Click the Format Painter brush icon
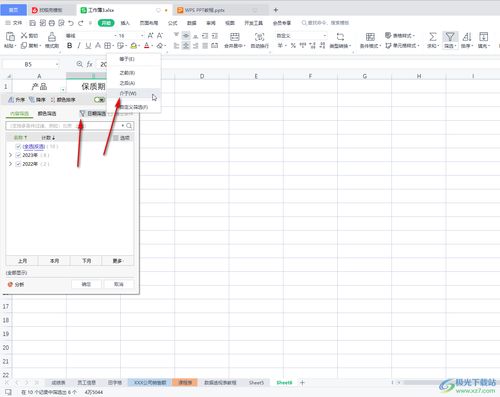The image size is (500, 397). coord(52,36)
